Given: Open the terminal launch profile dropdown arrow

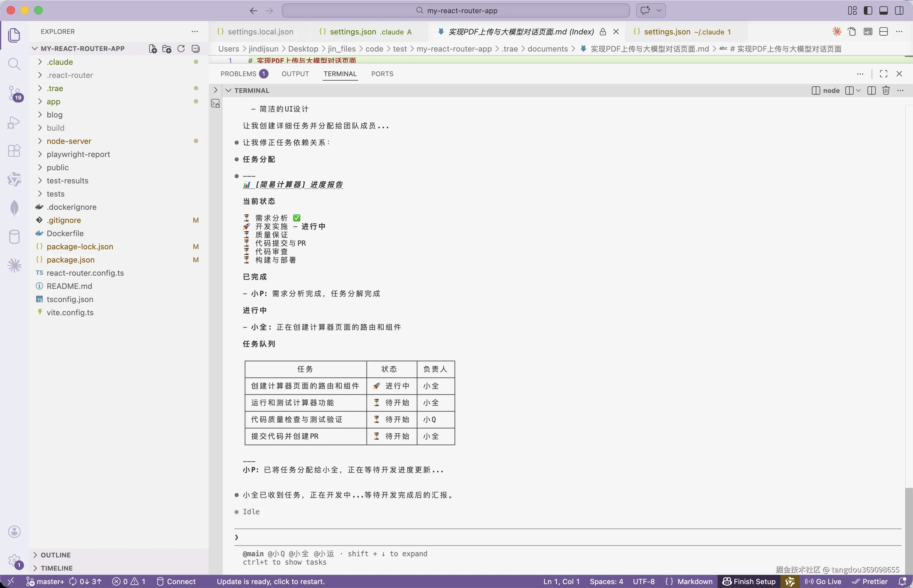Looking at the screenshot, I should 859,91.
